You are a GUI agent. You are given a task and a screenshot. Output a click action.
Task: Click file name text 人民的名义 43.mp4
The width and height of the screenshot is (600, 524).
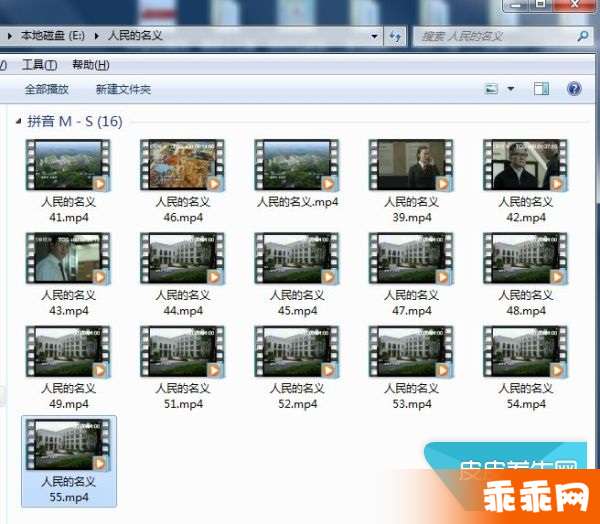point(68,303)
